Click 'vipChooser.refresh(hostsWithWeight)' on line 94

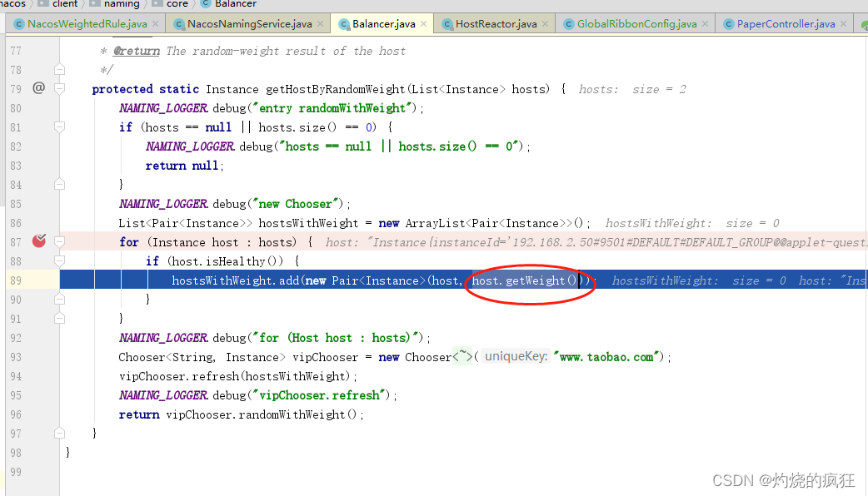pos(235,376)
